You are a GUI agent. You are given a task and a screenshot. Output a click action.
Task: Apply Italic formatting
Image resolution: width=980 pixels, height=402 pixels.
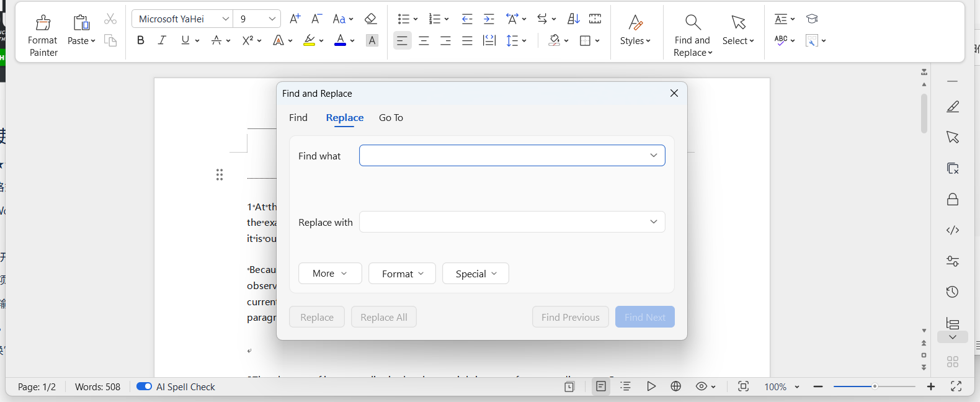click(162, 40)
